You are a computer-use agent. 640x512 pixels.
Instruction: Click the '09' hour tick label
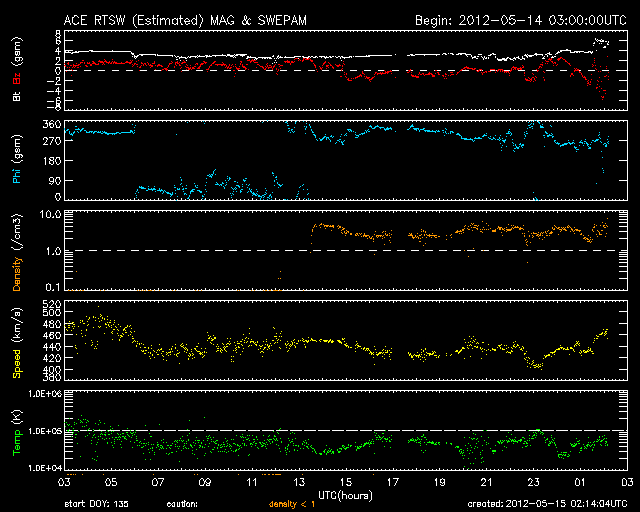click(x=205, y=482)
